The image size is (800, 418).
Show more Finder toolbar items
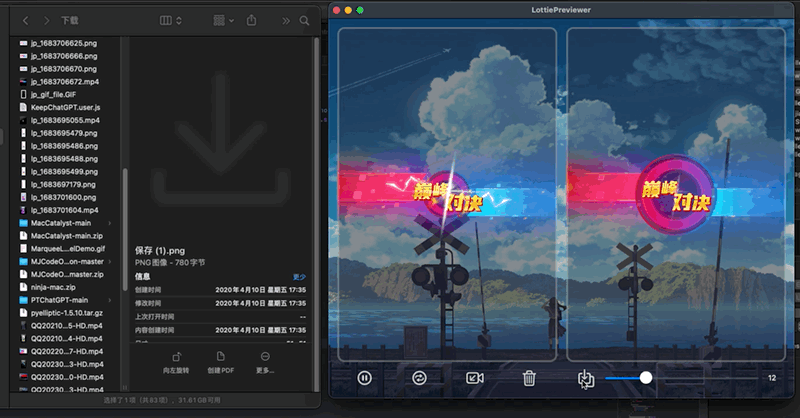click(286, 21)
